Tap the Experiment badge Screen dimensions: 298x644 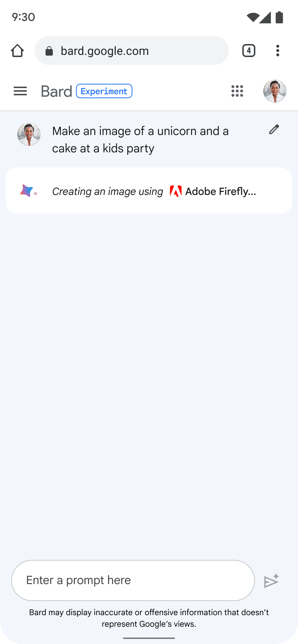point(104,91)
